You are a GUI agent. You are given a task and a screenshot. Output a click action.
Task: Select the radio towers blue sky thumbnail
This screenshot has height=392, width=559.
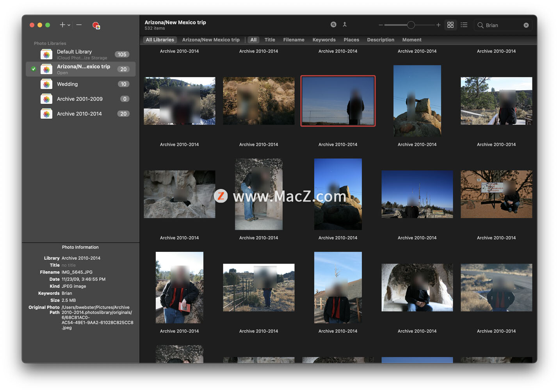pos(417,194)
